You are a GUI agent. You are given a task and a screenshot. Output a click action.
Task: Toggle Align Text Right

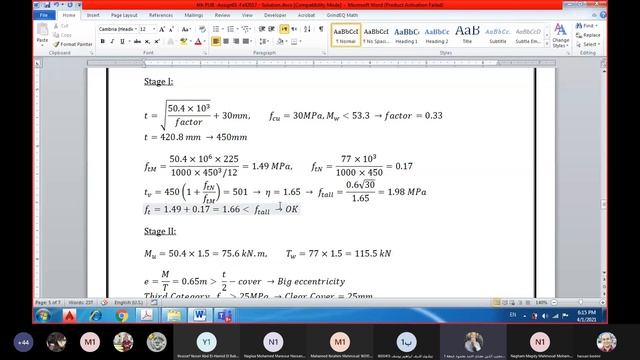[x=236, y=41]
